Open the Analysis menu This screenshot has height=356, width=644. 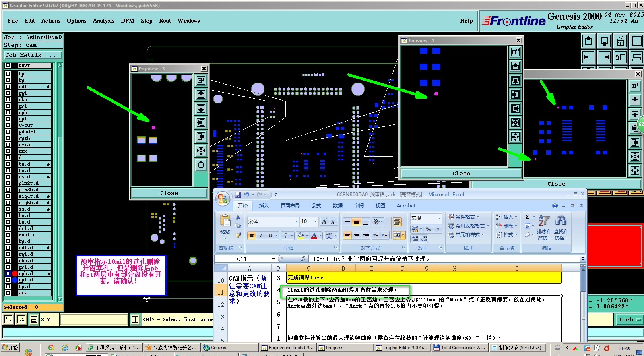[103, 21]
